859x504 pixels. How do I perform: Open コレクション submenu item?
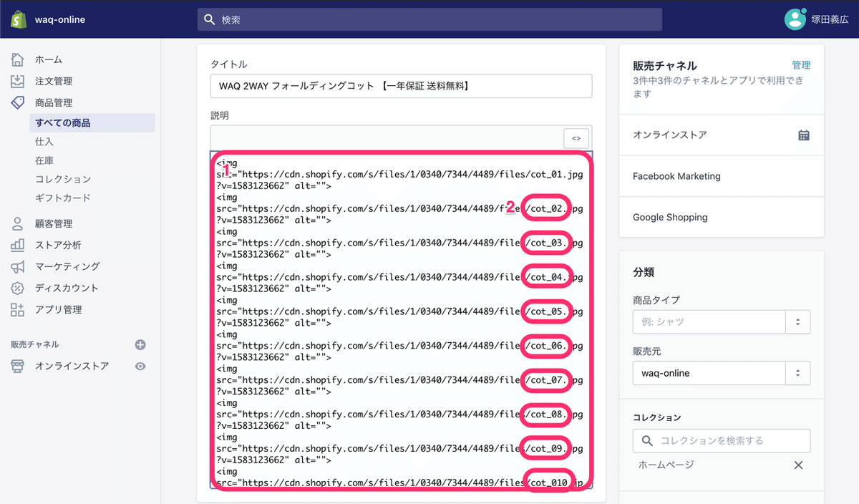pos(63,179)
